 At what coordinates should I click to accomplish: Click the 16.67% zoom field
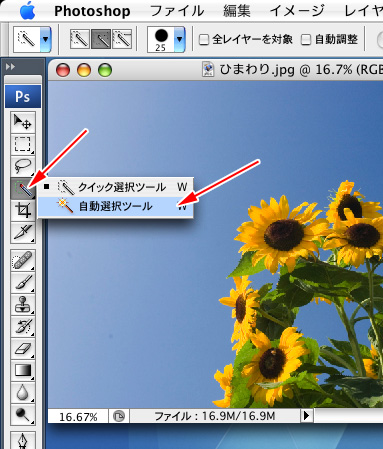tap(78, 416)
